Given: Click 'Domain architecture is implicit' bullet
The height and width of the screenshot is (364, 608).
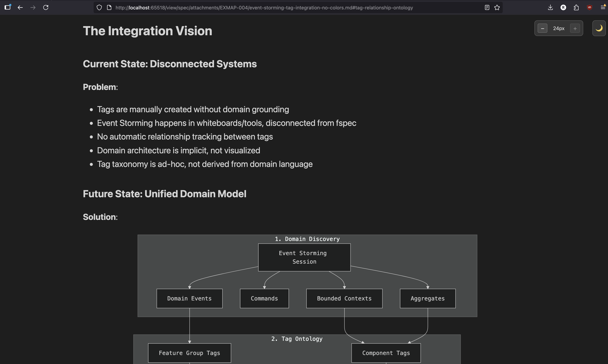Looking at the screenshot, I should tap(179, 150).
